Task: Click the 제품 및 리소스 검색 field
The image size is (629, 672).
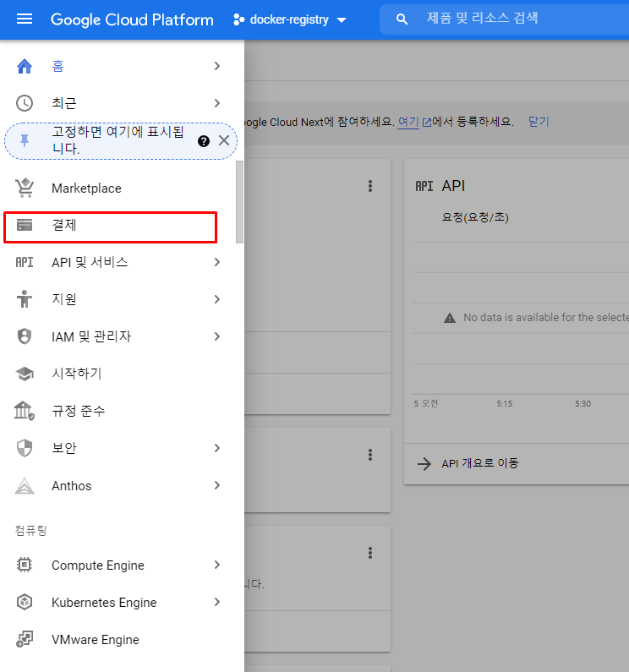Action: [504, 19]
